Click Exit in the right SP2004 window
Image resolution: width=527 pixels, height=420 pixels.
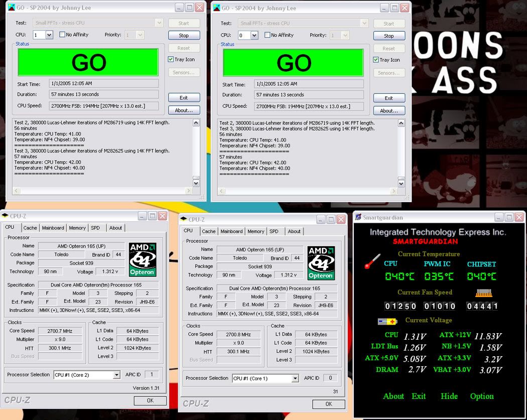(x=389, y=98)
